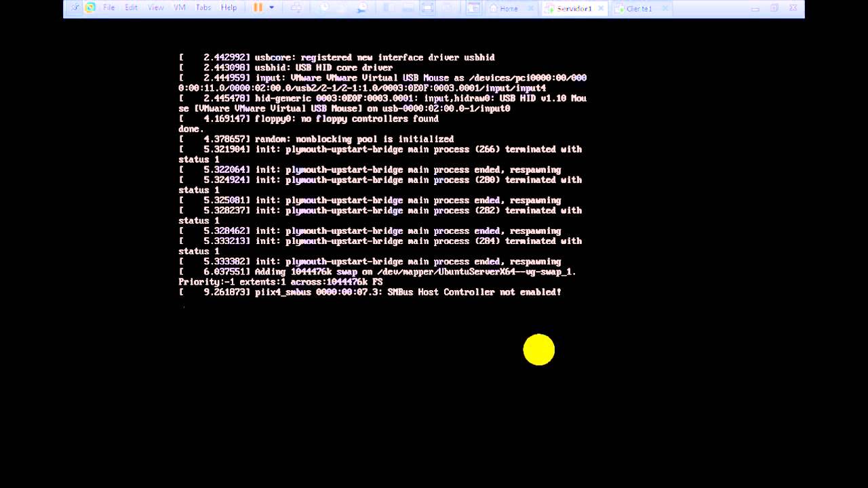Viewport: 868px width, 488px height.
Task: Open the snapshot manager clock icon
Action: pos(362,8)
